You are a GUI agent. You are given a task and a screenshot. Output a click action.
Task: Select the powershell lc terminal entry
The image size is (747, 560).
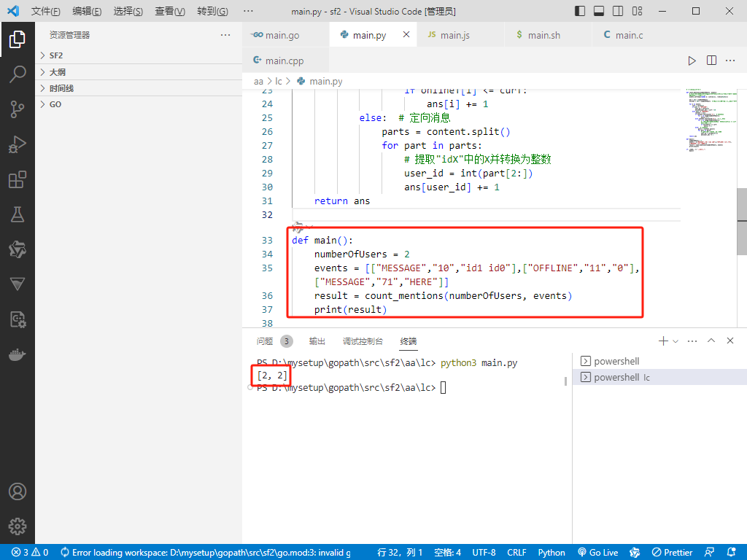tap(659, 377)
